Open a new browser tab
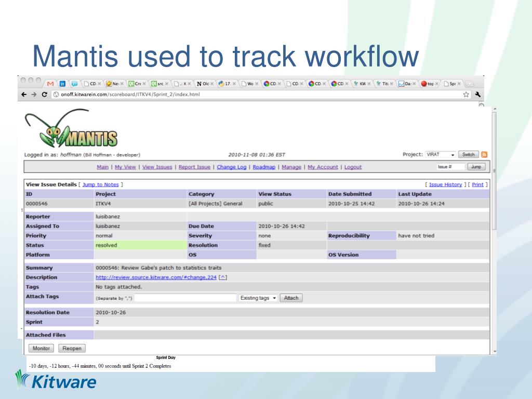 (469, 84)
